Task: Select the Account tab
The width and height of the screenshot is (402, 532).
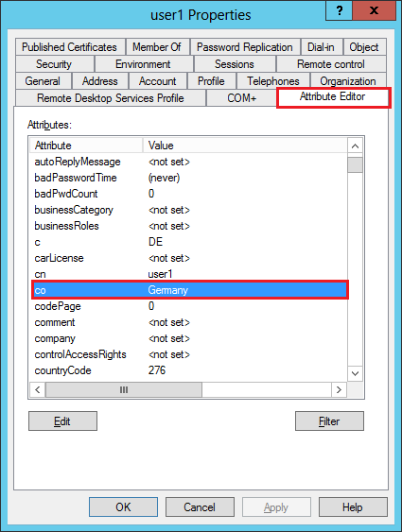Action: pos(158,81)
